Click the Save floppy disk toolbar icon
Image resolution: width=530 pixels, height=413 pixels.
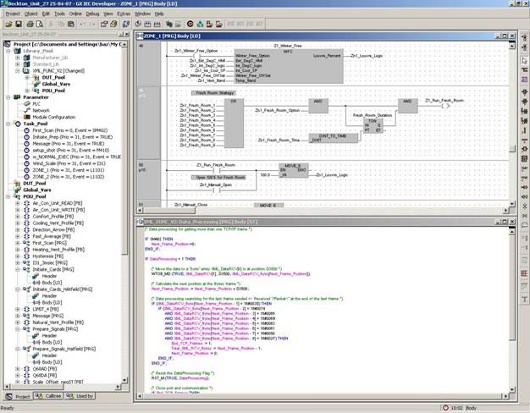click(19, 24)
